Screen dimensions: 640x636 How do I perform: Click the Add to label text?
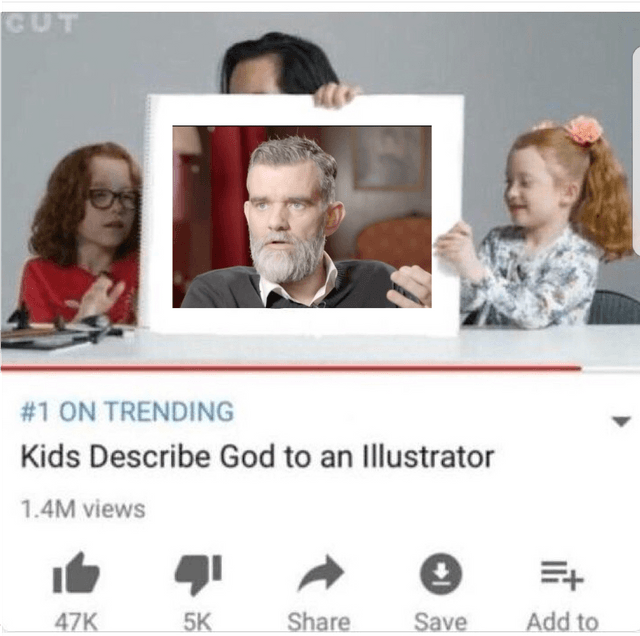[x=563, y=622]
